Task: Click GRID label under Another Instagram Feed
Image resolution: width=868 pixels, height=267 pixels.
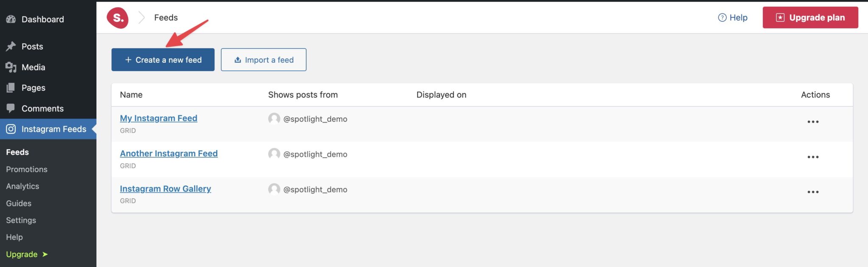Action: [128, 166]
